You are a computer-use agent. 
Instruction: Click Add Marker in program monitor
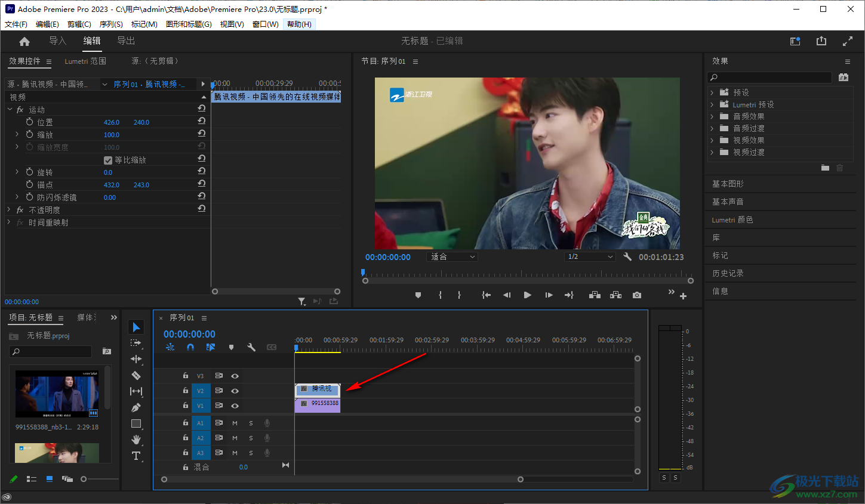click(418, 295)
